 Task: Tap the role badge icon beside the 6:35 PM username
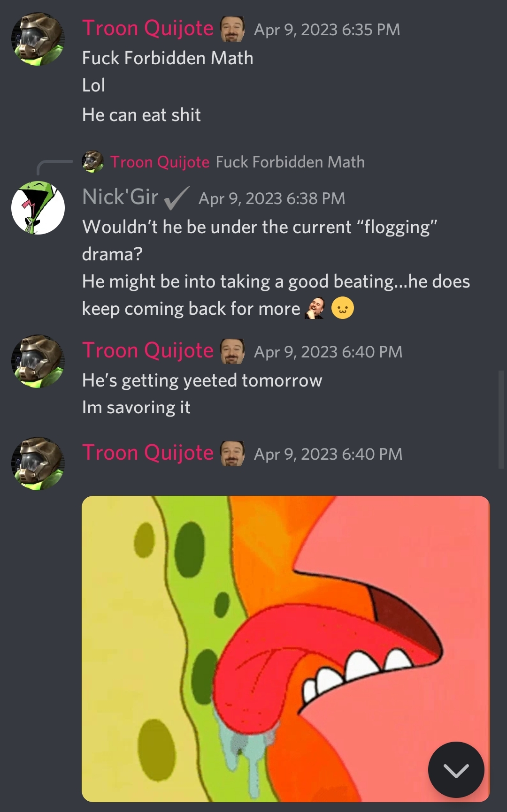pos(233,29)
